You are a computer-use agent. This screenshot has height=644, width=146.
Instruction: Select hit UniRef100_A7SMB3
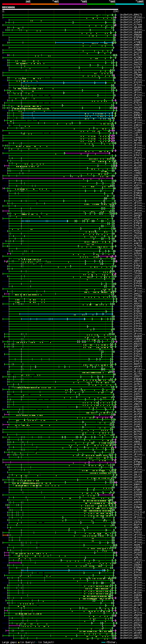tap(131, 42)
